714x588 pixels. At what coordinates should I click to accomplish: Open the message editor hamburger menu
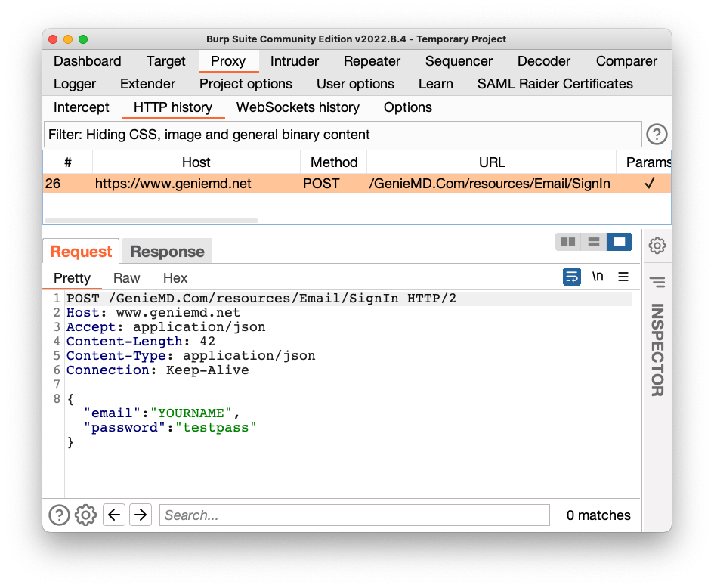[623, 277]
